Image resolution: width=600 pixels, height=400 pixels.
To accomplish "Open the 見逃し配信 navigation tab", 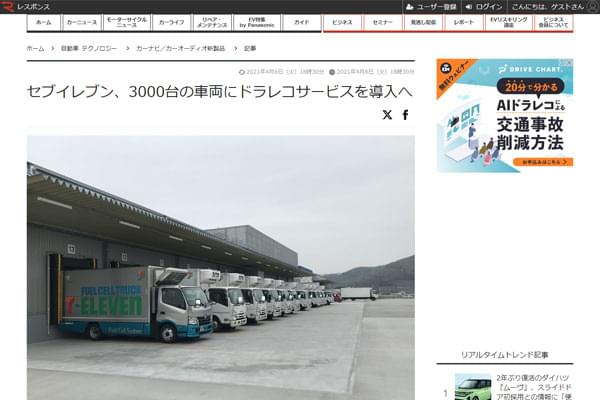I will (423, 23).
